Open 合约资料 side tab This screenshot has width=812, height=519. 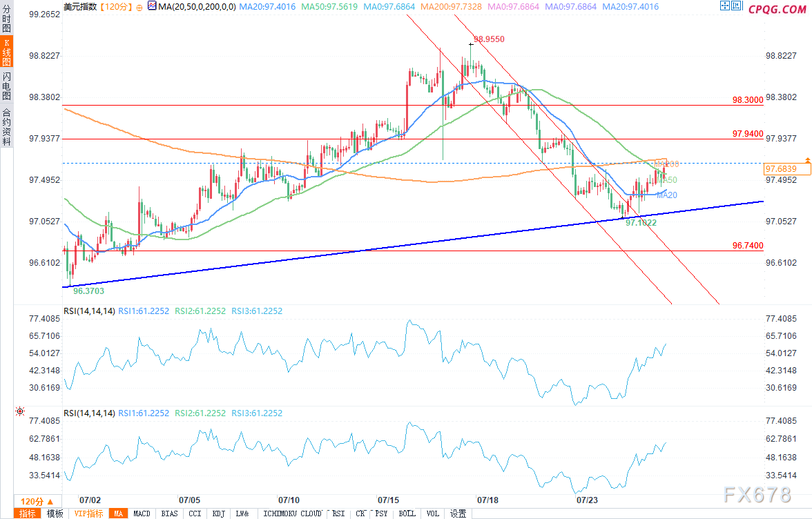[x=6, y=126]
